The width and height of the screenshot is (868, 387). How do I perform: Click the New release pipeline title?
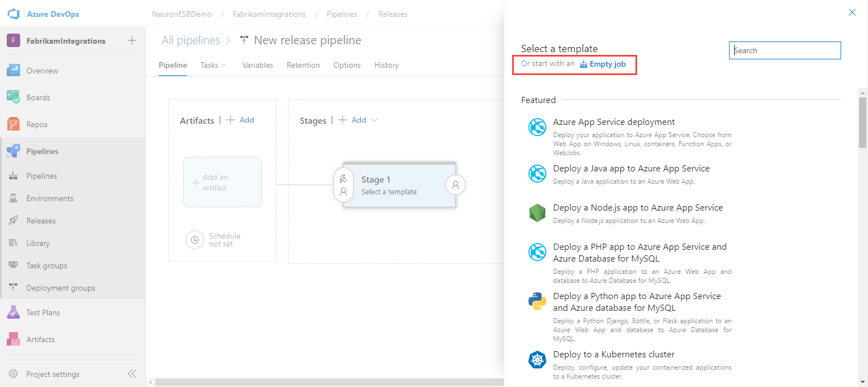point(308,40)
